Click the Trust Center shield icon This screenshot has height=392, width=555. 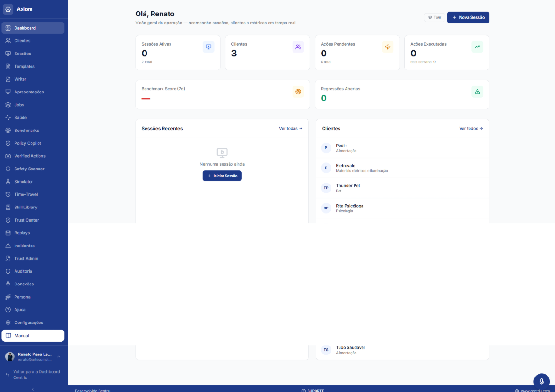point(8,220)
